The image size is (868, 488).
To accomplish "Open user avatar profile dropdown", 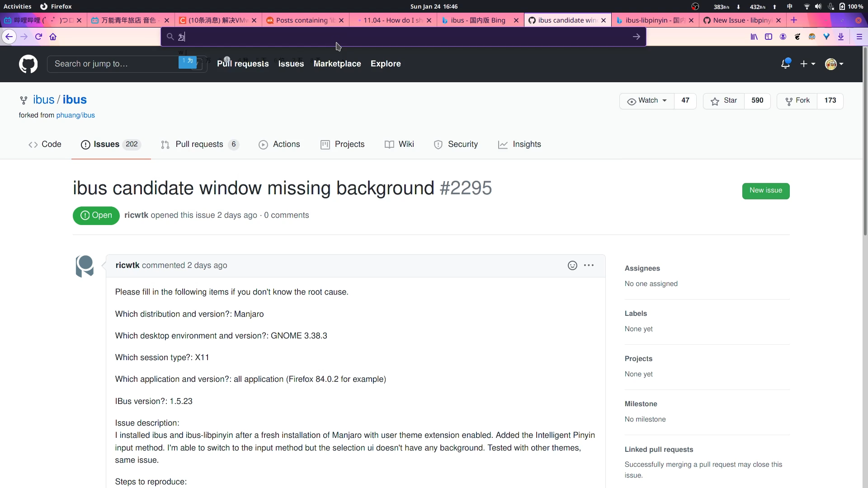I will (x=834, y=64).
